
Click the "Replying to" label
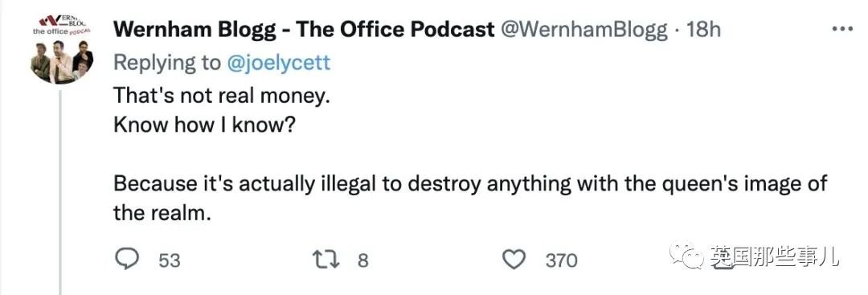tap(166, 63)
